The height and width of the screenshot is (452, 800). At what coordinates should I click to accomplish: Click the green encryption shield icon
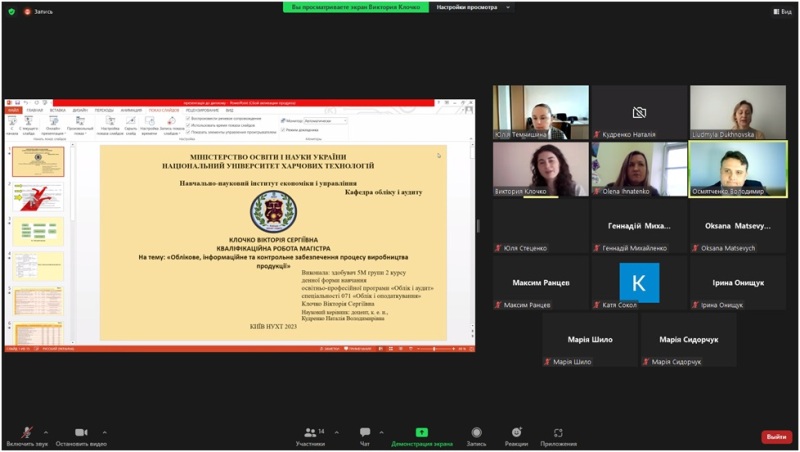tap(10, 11)
